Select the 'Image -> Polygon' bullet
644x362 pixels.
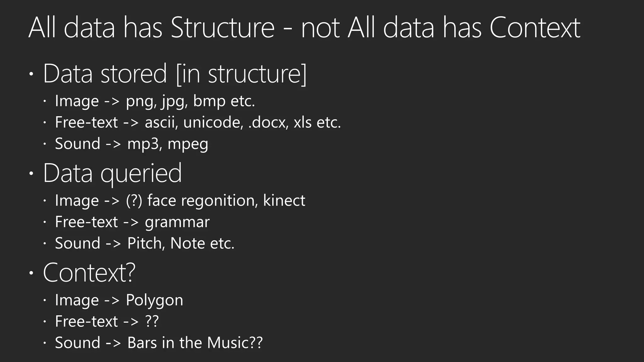point(119,300)
